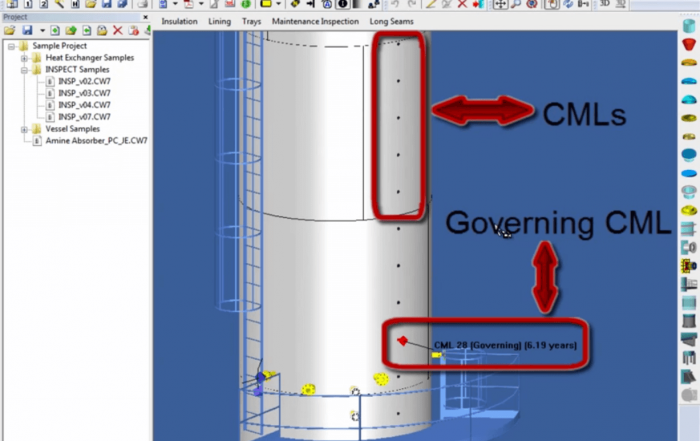Select Amine Absorber_PC_JE.CW7 file
The width and height of the screenshot is (700, 441).
96,141
